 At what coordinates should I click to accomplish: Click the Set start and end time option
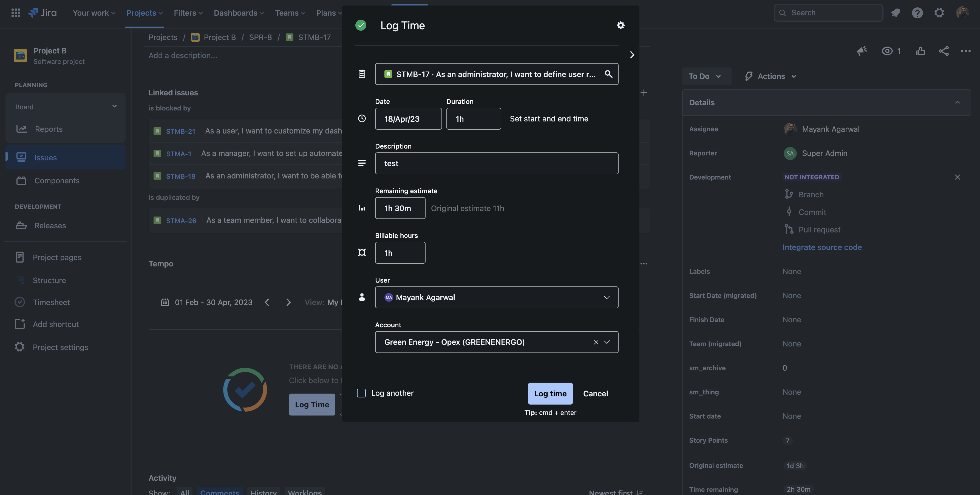point(549,119)
